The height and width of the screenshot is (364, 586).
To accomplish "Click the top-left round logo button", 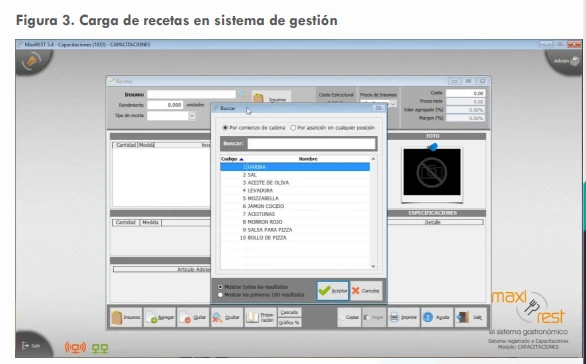I will [32, 61].
